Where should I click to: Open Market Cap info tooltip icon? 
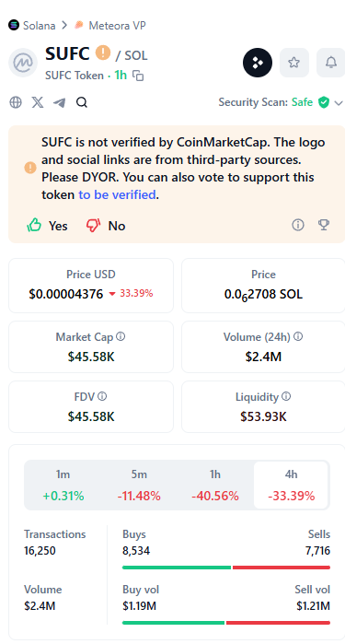(121, 337)
